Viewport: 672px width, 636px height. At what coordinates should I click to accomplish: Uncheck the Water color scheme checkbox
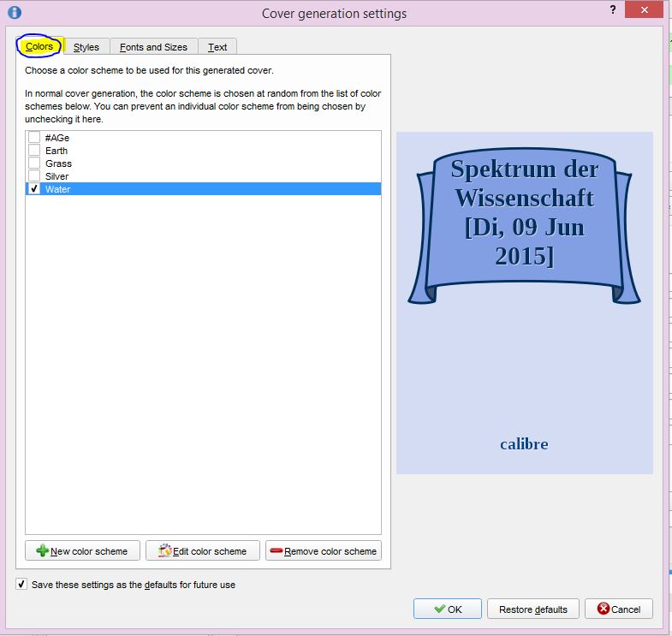[34, 189]
